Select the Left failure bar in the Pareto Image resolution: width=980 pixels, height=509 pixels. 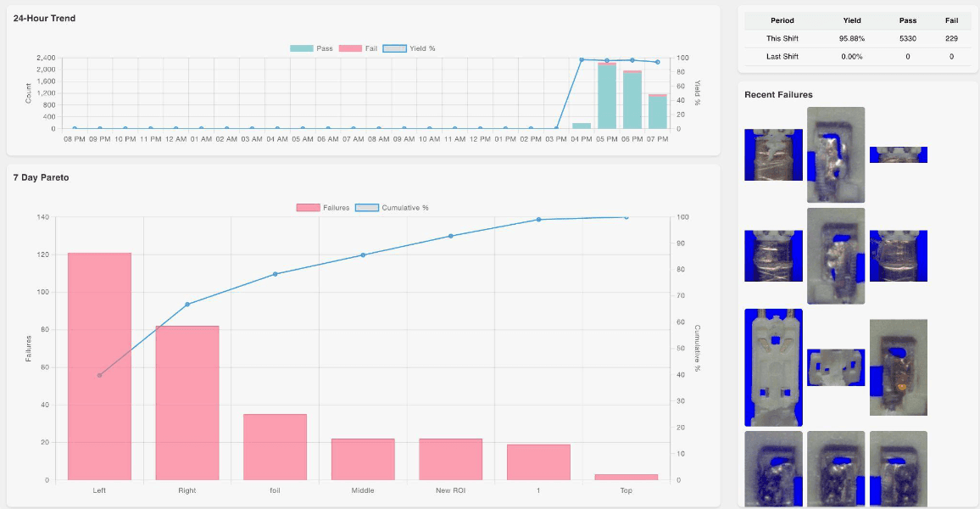pyautogui.click(x=98, y=365)
